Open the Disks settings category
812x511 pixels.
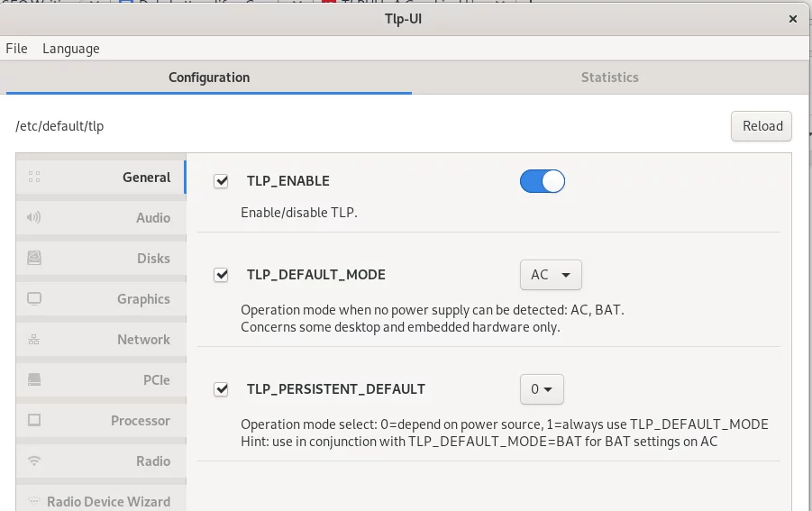[x=100, y=259]
